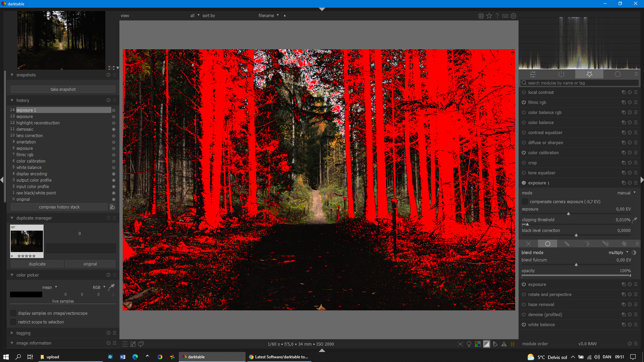Enable compensate camera exposure checkbox
644x362 pixels.
525,201
